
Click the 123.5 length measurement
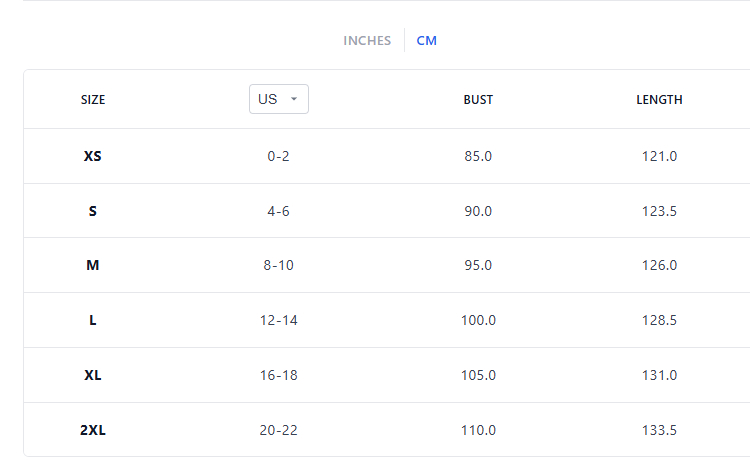(x=659, y=211)
